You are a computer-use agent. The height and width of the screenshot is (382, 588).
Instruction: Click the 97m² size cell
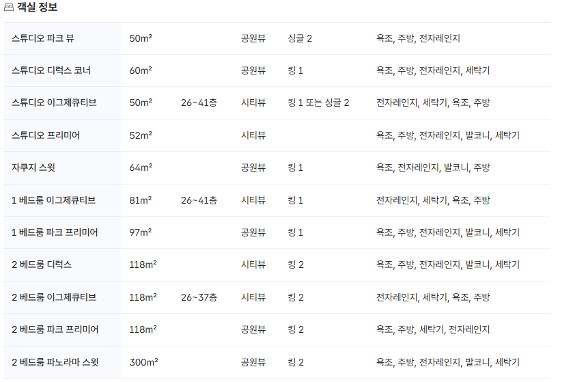pos(141,232)
